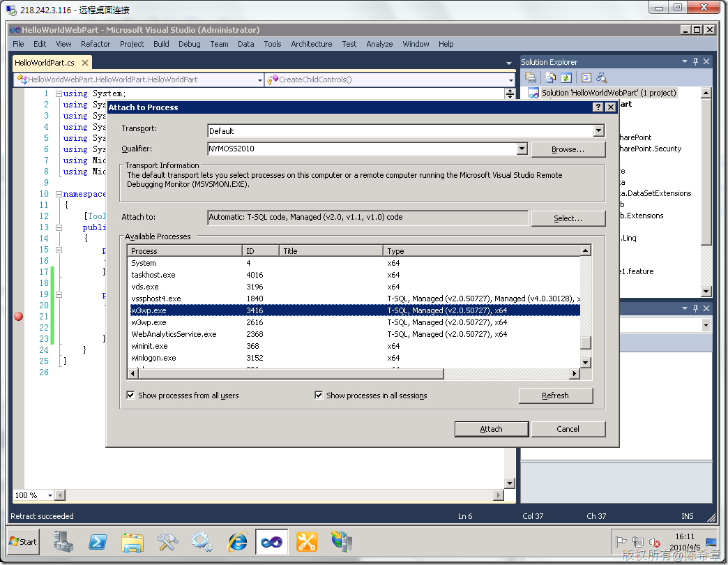728x565 pixels.
Task: Open the Analyze menu
Action: pyautogui.click(x=379, y=44)
